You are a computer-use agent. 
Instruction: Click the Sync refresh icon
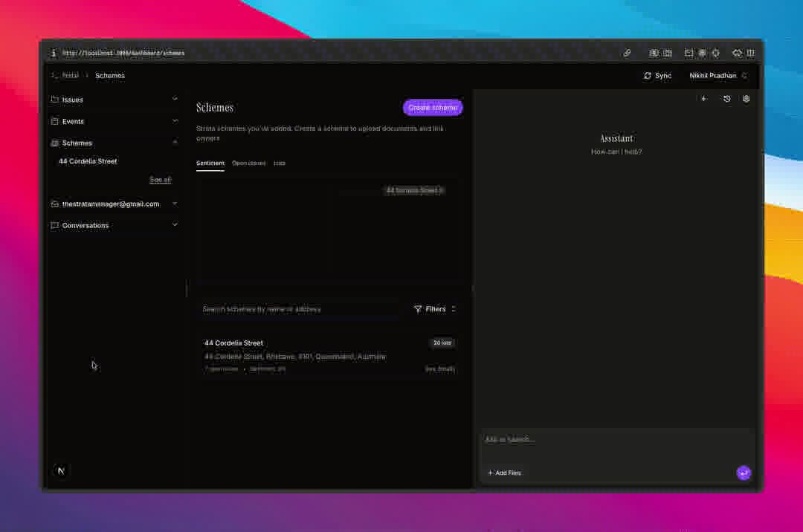pos(648,76)
